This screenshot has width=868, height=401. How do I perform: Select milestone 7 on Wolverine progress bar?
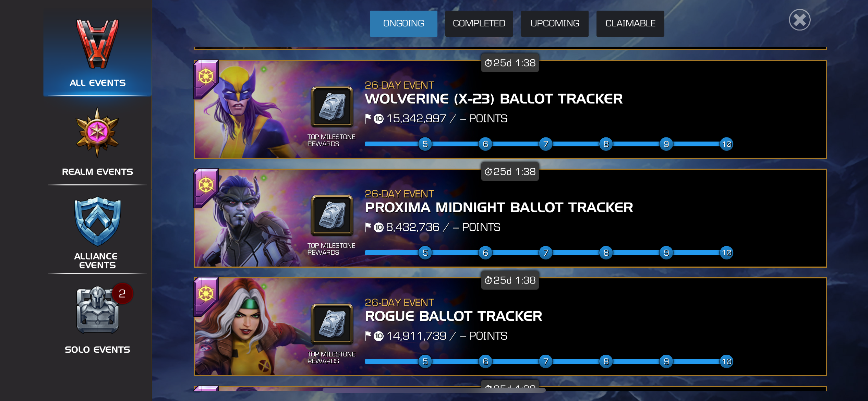pyautogui.click(x=546, y=144)
